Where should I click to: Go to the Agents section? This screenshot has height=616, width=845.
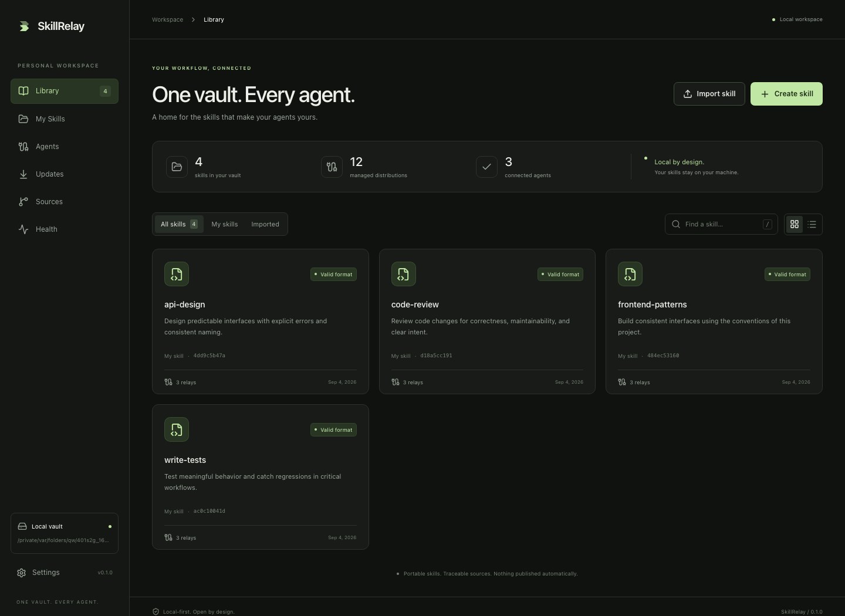[65, 147]
